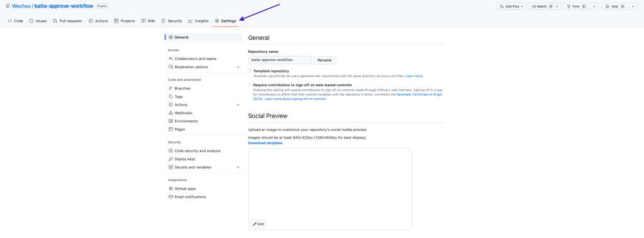
Task: Click the Security shield icon
Action: (x=164, y=21)
